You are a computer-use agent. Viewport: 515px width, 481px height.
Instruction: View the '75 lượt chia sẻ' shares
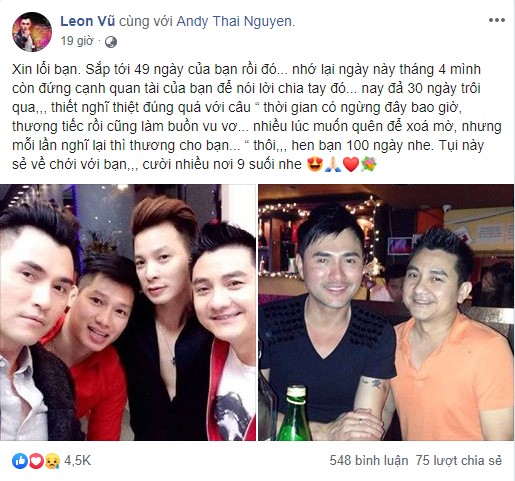459,461
